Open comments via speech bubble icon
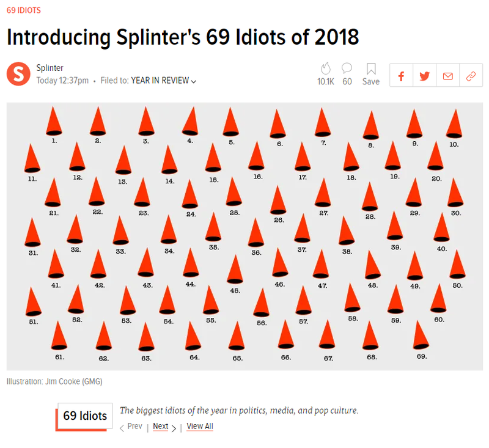This screenshot has width=489, height=448. [347, 68]
